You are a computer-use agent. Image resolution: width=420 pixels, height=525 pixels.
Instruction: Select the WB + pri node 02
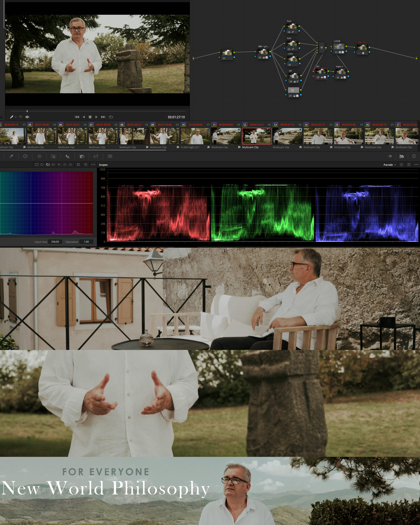pos(263,52)
